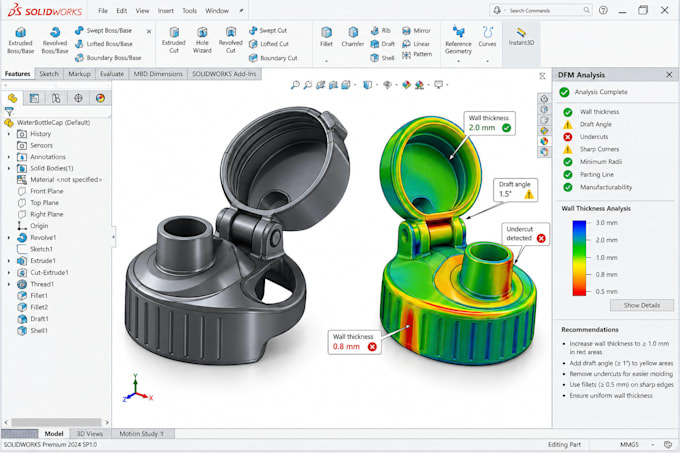
Task: Choose the Lofted Boss/Base tool
Action: coord(104,44)
